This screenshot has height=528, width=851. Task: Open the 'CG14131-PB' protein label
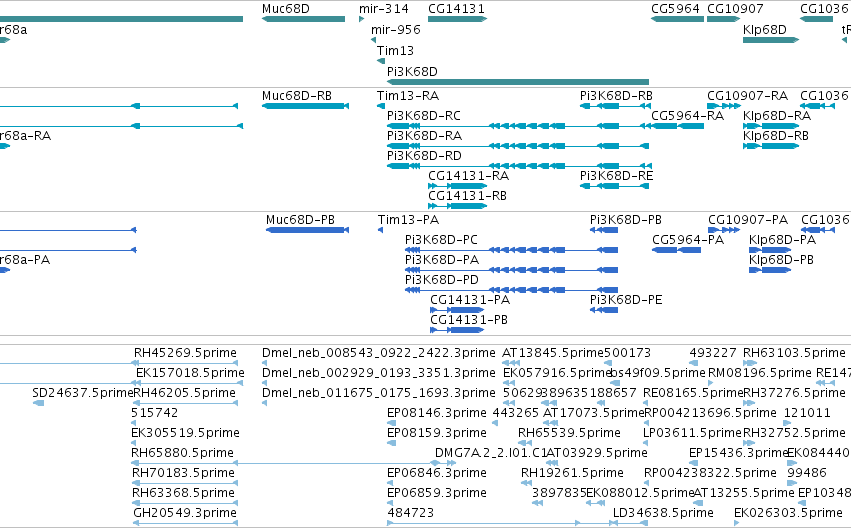tap(469, 320)
